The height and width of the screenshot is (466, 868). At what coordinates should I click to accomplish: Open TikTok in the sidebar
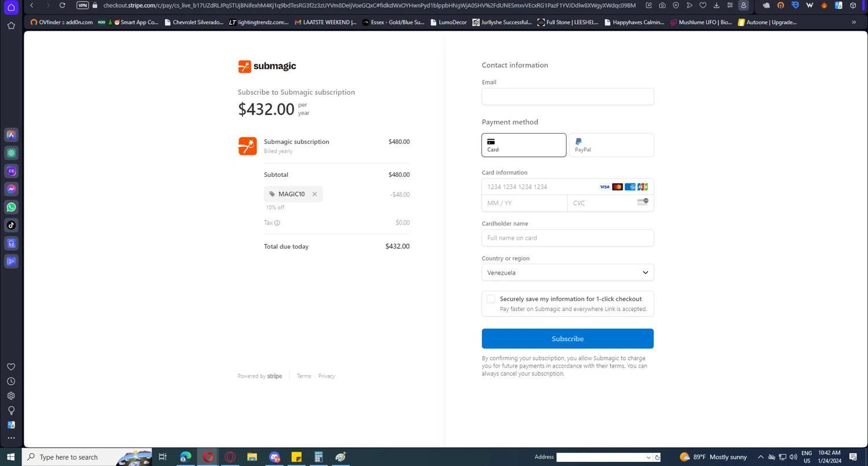coord(11,225)
